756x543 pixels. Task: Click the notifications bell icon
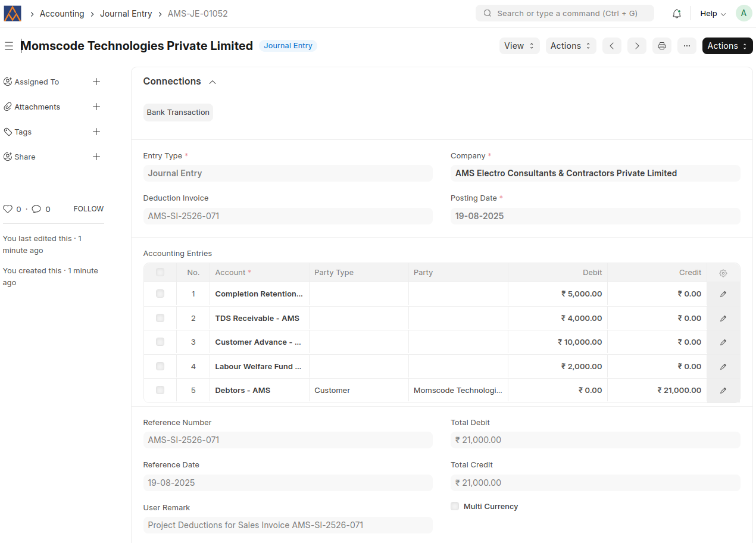[676, 14]
